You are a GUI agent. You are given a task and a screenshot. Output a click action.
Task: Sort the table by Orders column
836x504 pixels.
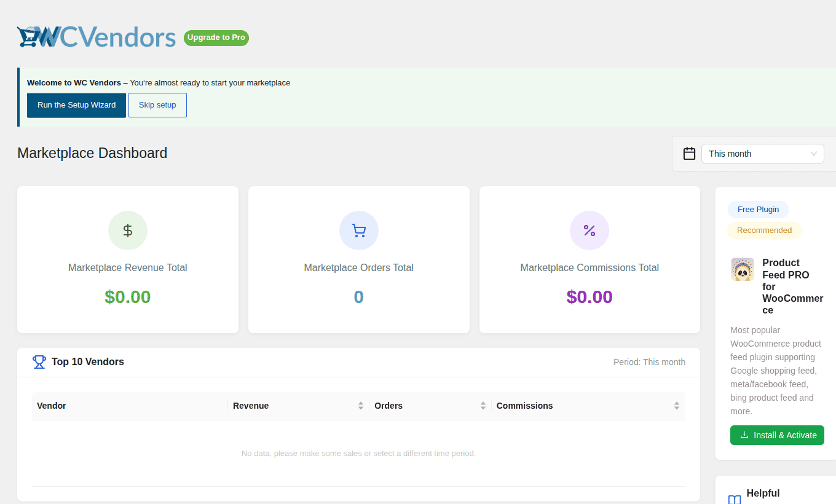click(x=430, y=406)
